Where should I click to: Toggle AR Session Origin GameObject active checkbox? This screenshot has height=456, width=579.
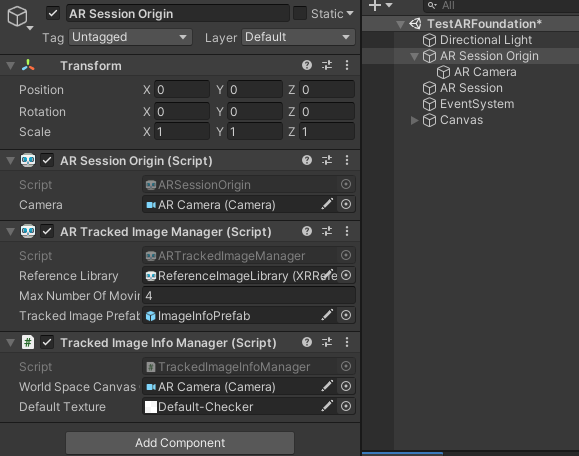[53, 14]
